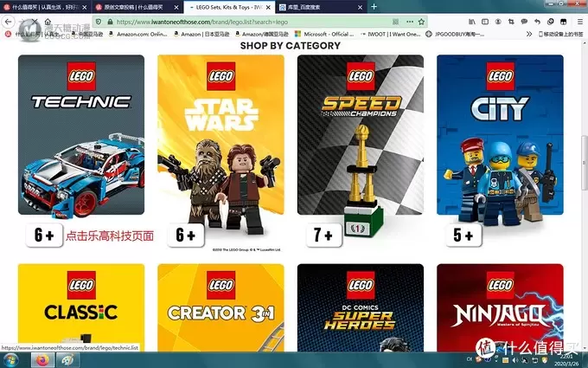Bookmark this page with the star icon
Viewport: 588px width, 368px height.
coord(421,22)
